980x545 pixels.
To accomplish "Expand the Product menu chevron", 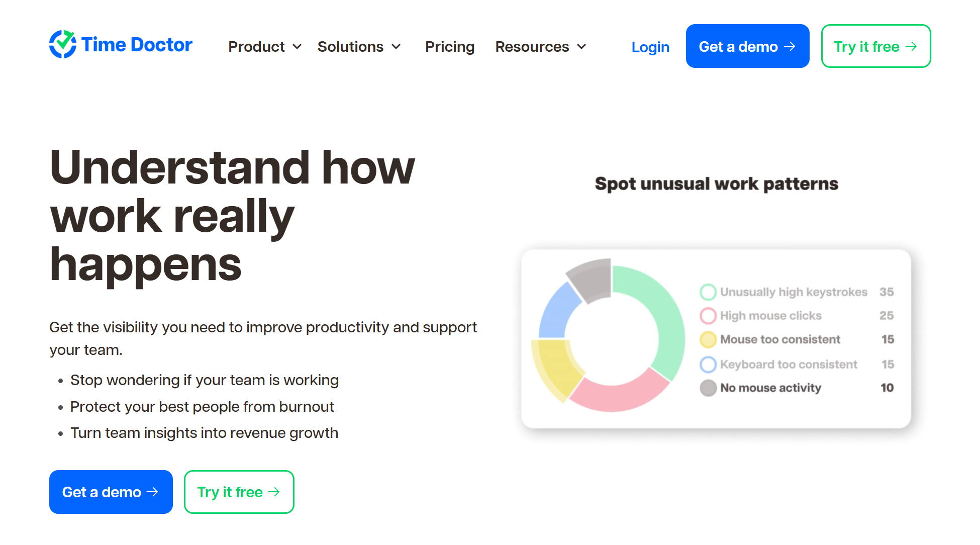I will 297,47.
